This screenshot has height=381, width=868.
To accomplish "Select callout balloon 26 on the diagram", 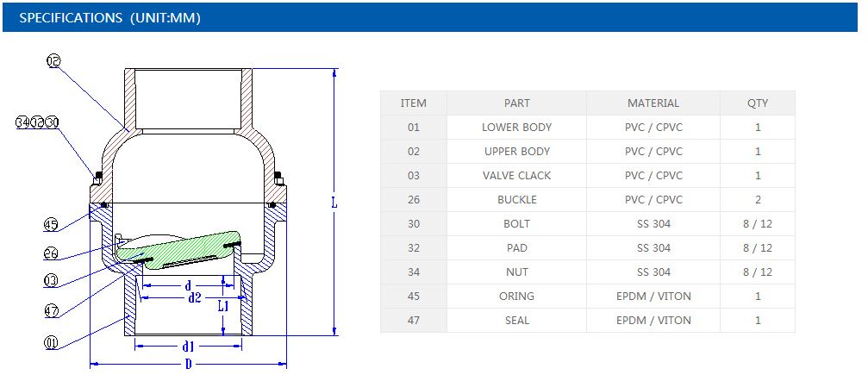I will tap(52, 253).
